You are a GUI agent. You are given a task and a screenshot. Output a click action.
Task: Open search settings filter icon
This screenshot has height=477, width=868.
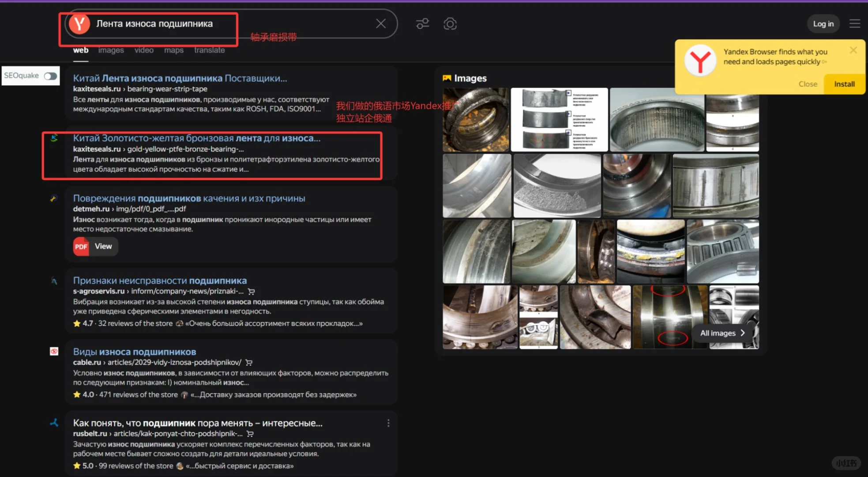click(x=422, y=24)
